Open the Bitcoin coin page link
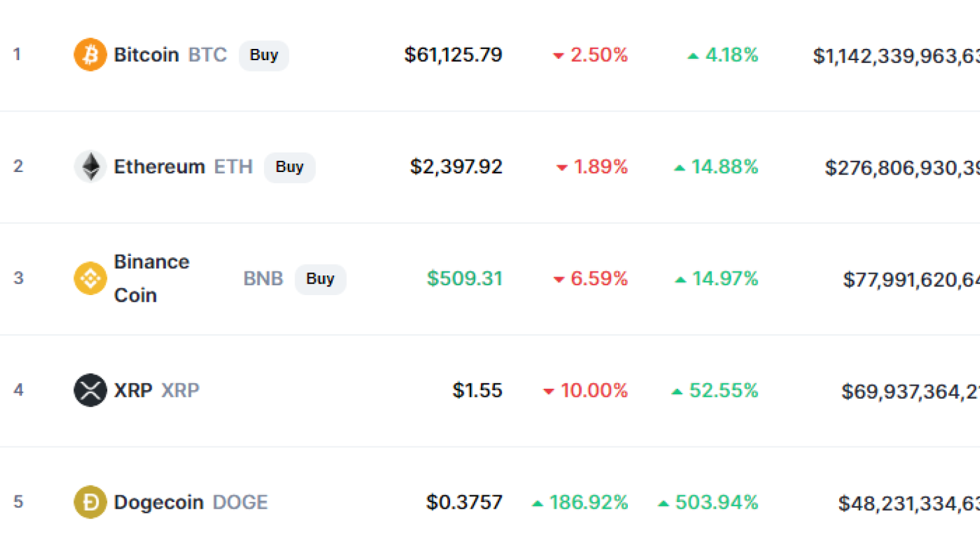 pyautogui.click(x=146, y=55)
